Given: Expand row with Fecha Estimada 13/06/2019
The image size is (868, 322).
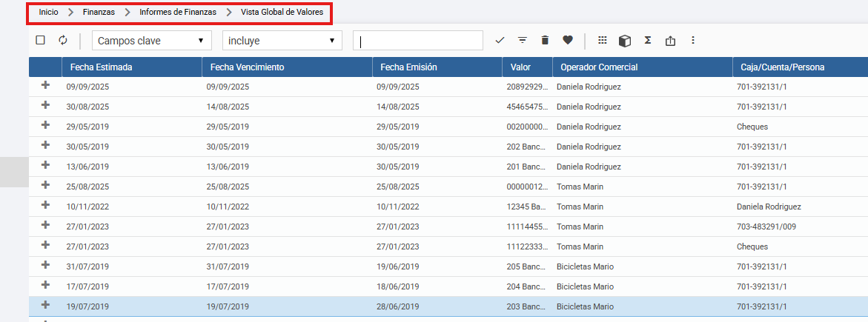Looking at the screenshot, I should tap(45, 165).
